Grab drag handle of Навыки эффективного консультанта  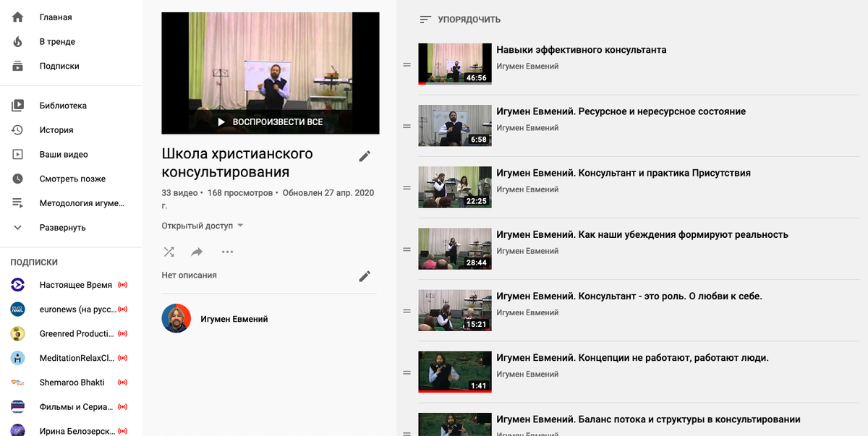click(x=407, y=65)
